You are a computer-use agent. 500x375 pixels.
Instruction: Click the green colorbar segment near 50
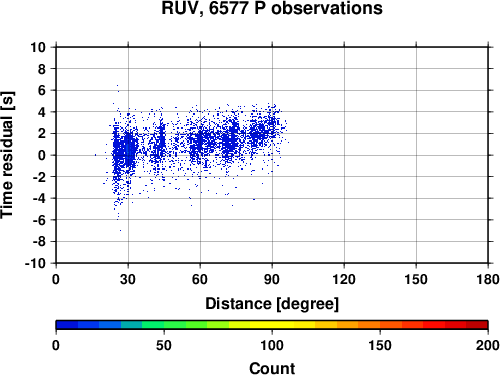(175, 325)
